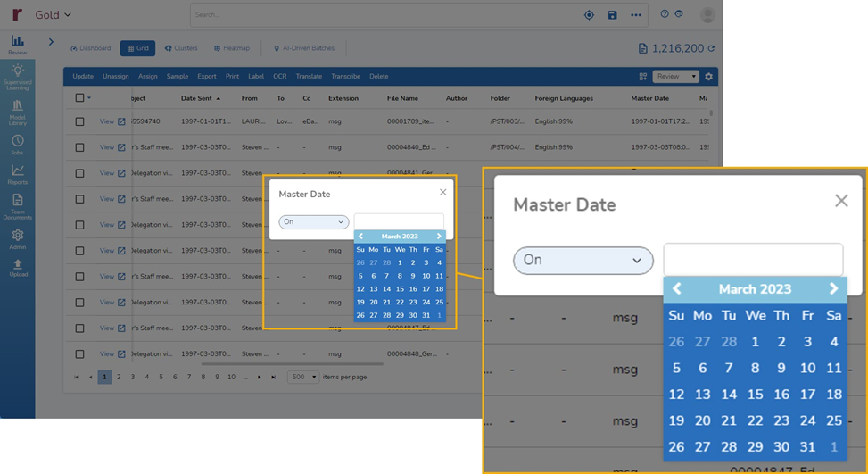Click the target icon in the search bar
The image size is (868, 474).
tap(589, 15)
